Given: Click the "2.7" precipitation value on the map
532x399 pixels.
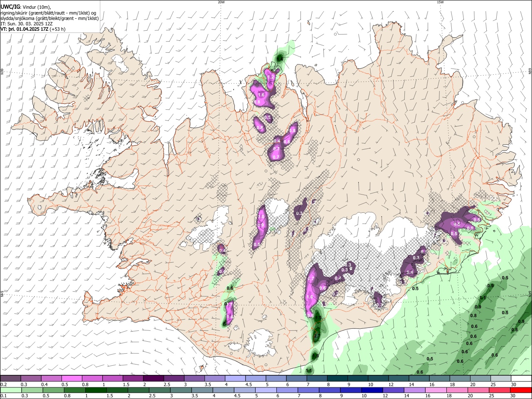Looking at the screenshot, I should coord(316,336).
